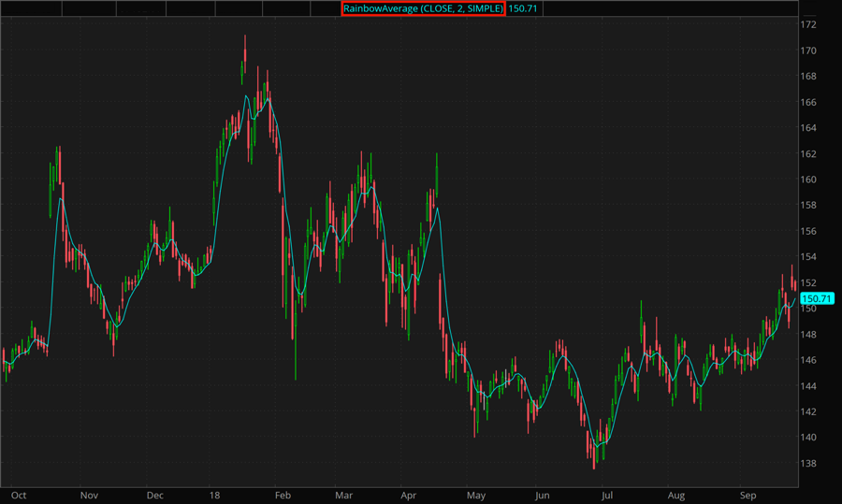Click the Nov label on the time axis
The width and height of the screenshot is (842, 504).
coord(88,495)
